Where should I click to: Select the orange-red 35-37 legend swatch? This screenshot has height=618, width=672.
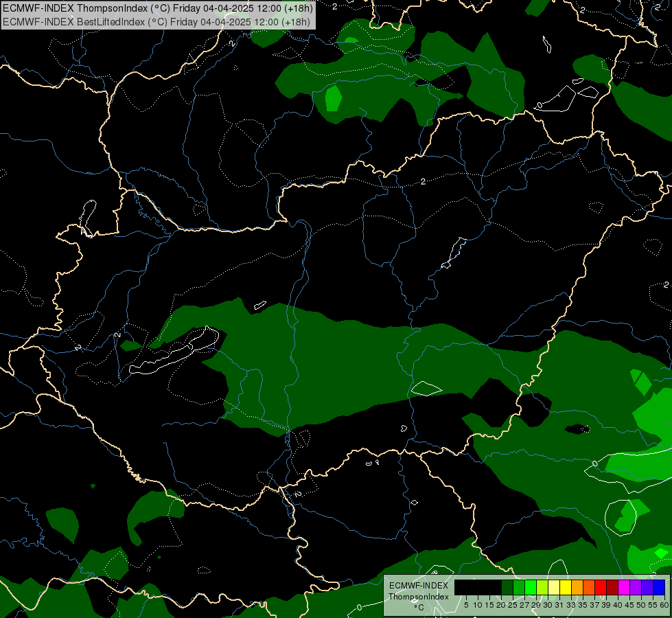589,587
